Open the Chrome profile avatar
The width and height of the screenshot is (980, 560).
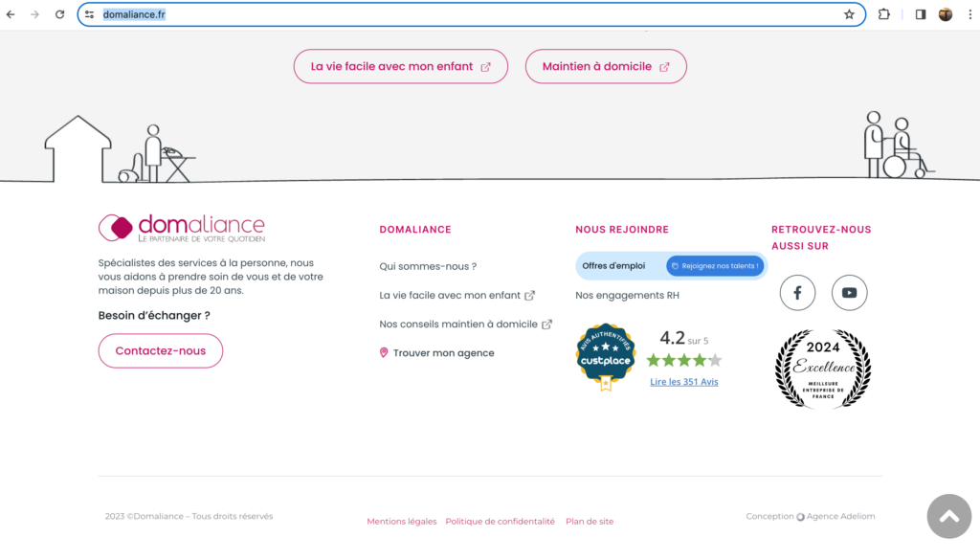pos(946,14)
